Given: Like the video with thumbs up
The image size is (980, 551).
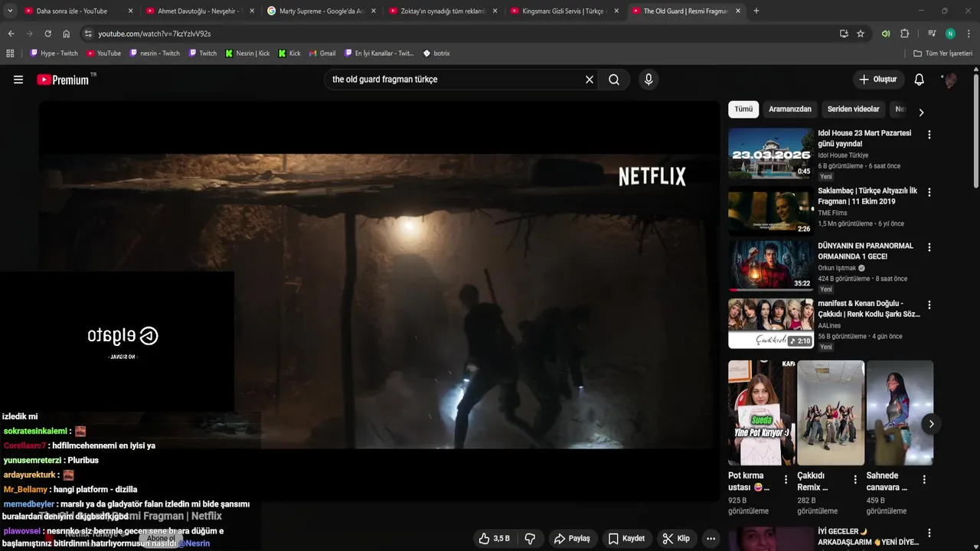Looking at the screenshot, I should (494, 539).
